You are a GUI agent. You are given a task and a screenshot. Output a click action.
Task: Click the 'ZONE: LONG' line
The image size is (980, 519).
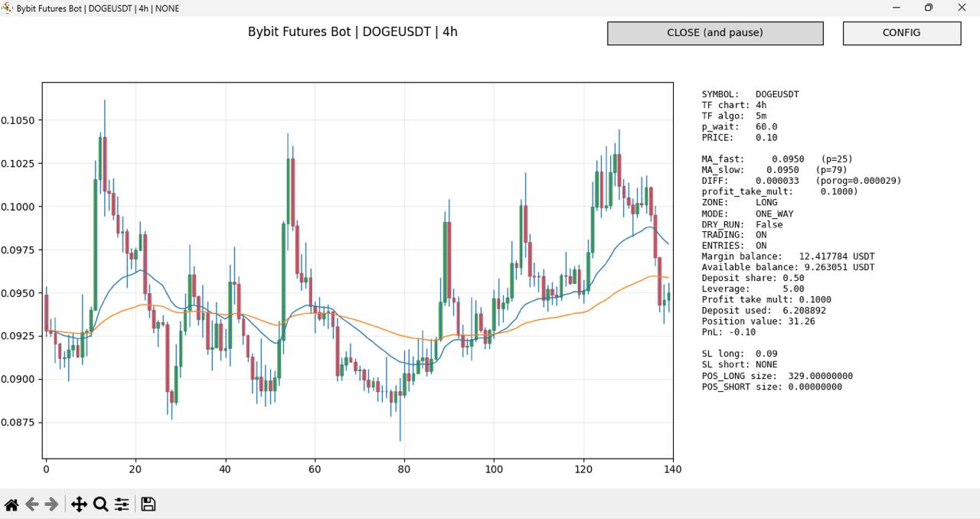740,203
